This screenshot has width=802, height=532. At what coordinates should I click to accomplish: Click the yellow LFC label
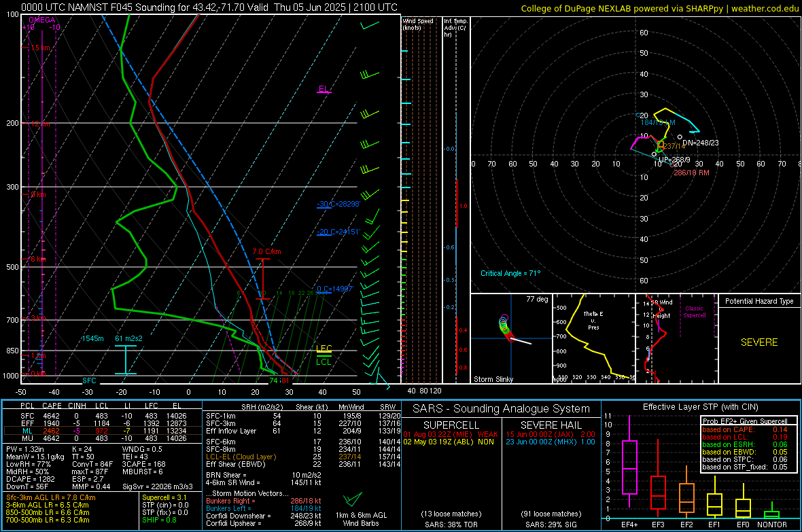[x=324, y=349]
